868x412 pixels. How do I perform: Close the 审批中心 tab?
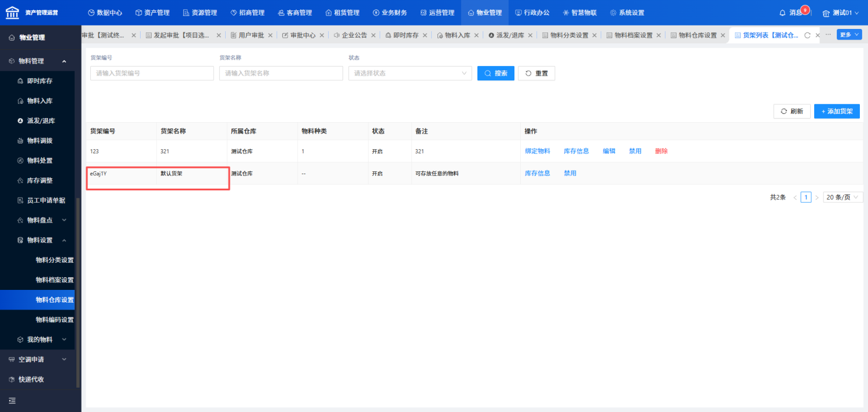point(322,35)
